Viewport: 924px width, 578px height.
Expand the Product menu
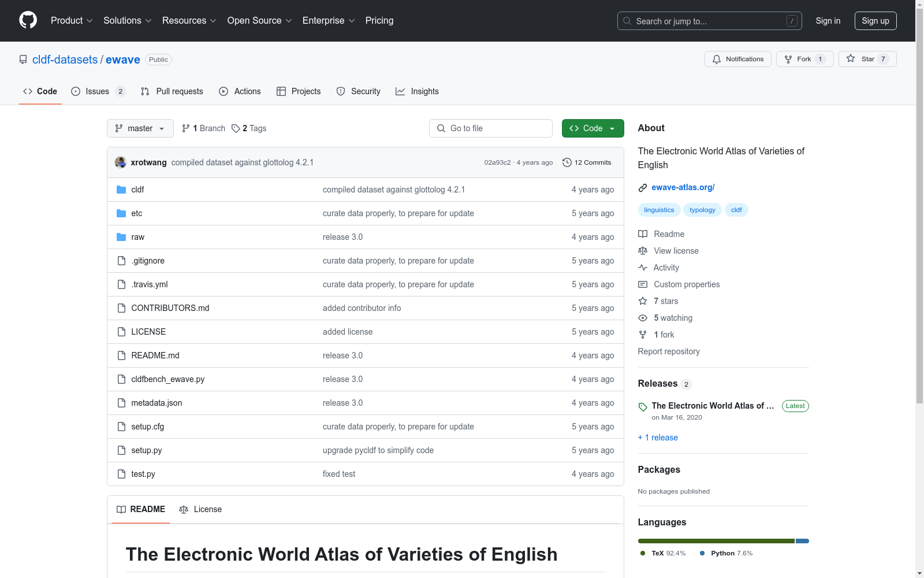(72, 21)
